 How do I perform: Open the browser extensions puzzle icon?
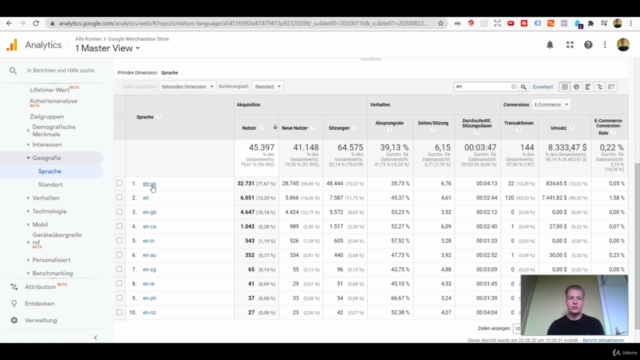(x=591, y=23)
